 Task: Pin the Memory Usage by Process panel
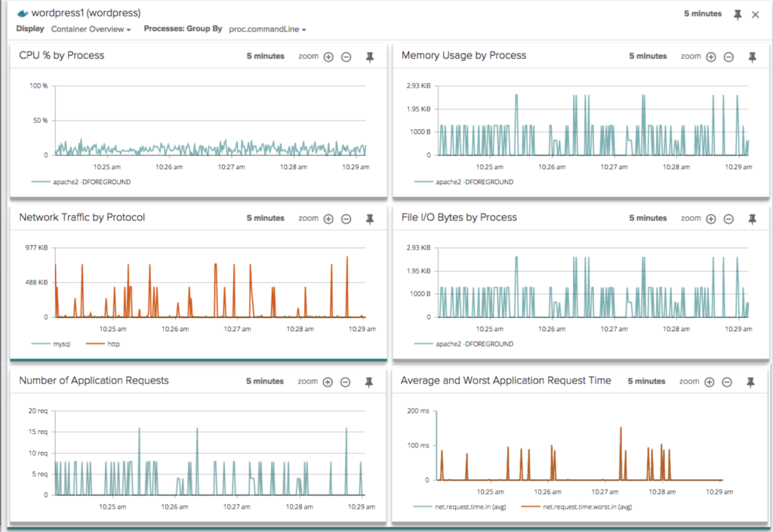click(x=753, y=57)
